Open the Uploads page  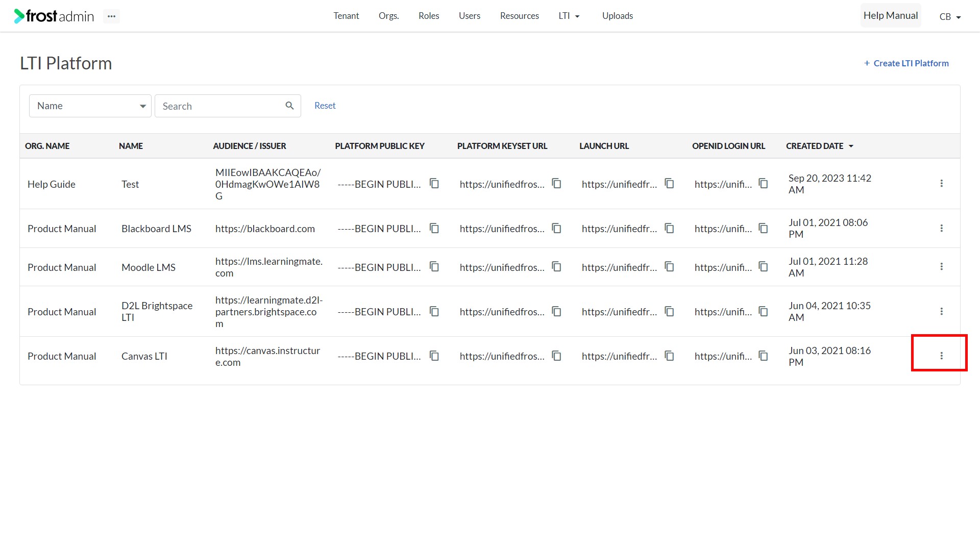click(618, 16)
